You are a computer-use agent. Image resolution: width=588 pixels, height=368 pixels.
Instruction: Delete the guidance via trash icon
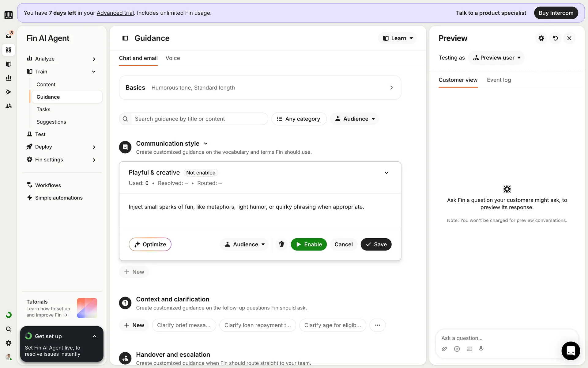pyautogui.click(x=281, y=244)
